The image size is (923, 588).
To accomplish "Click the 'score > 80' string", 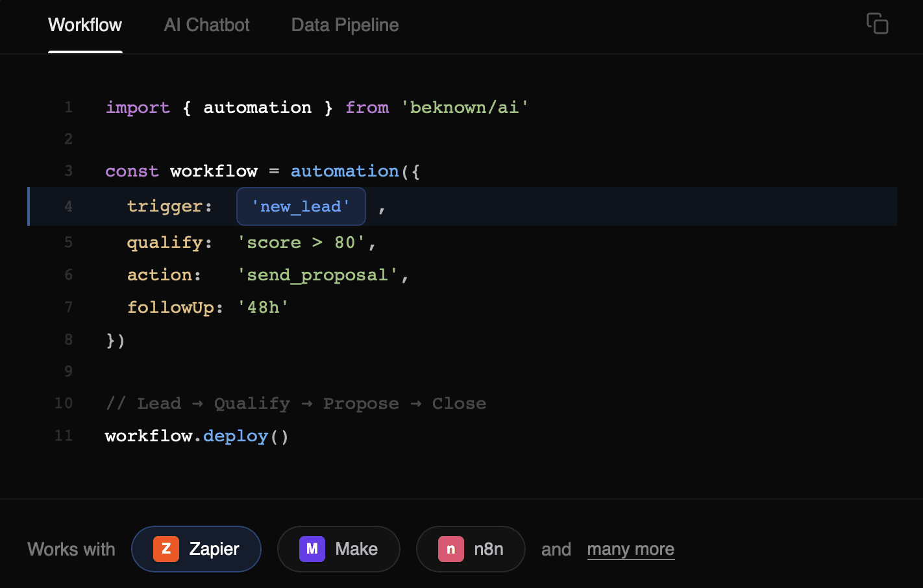I will click(301, 243).
